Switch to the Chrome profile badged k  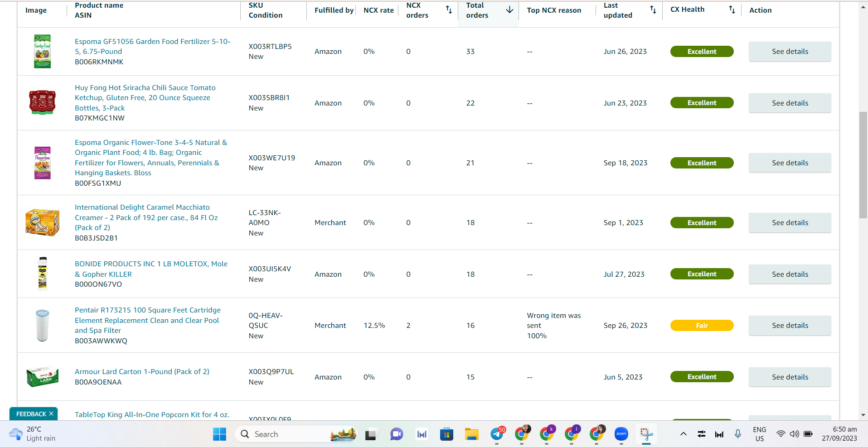(547, 434)
